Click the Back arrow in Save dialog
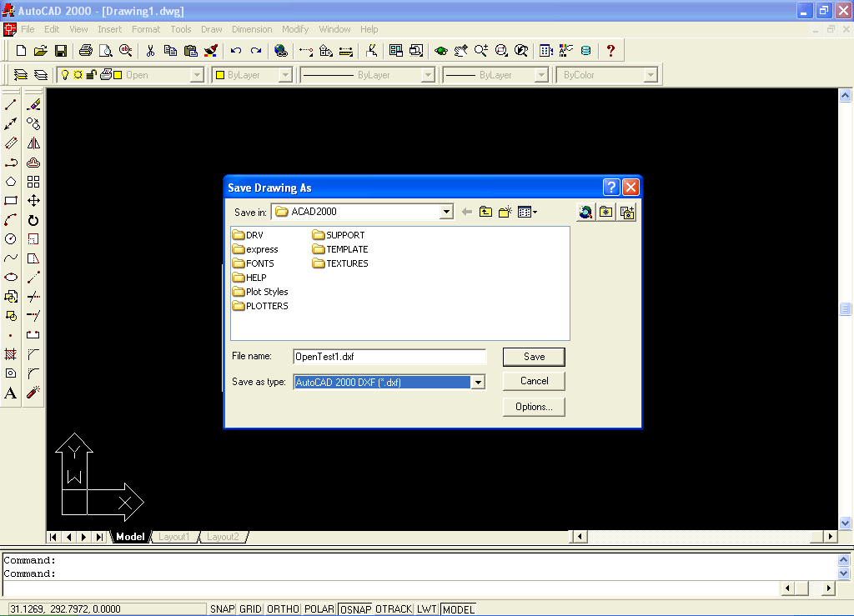 click(x=467, y=212)
